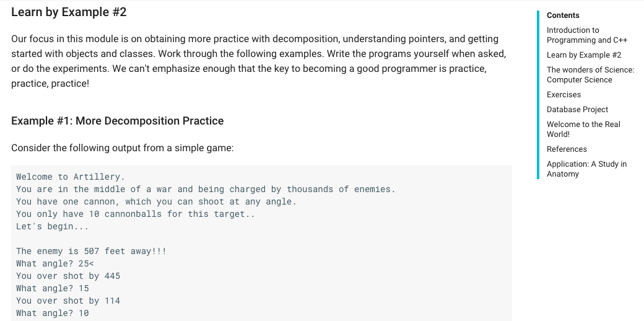The image size is (644, 321).
Task: Click the 'What angle? 25<' code line
Action: point(55,263)
